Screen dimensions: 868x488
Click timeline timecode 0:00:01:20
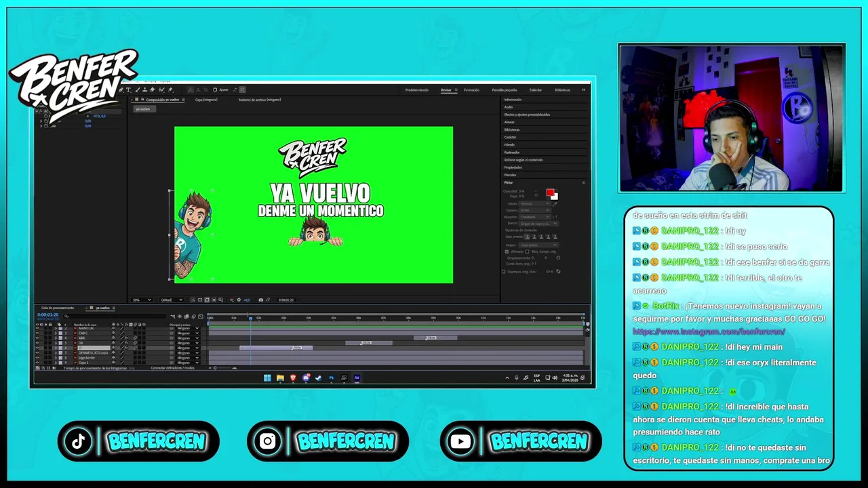pos(48,314)
